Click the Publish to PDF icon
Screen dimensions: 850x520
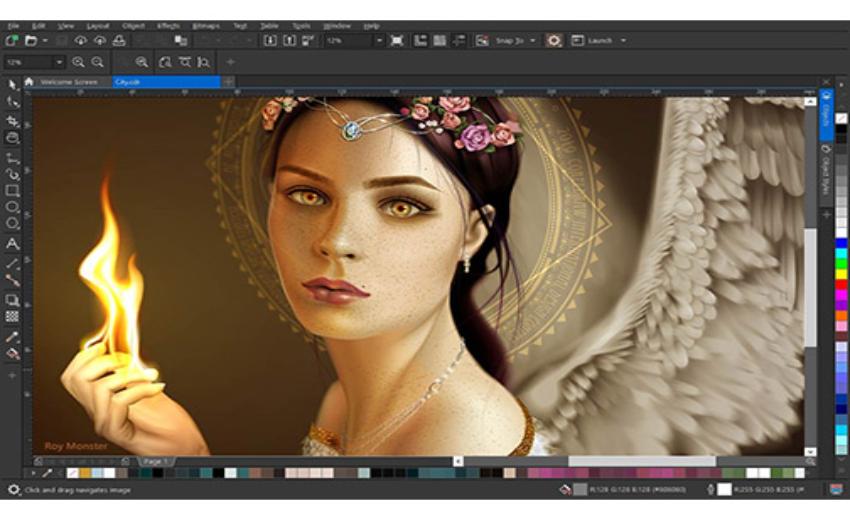point(308,40)
